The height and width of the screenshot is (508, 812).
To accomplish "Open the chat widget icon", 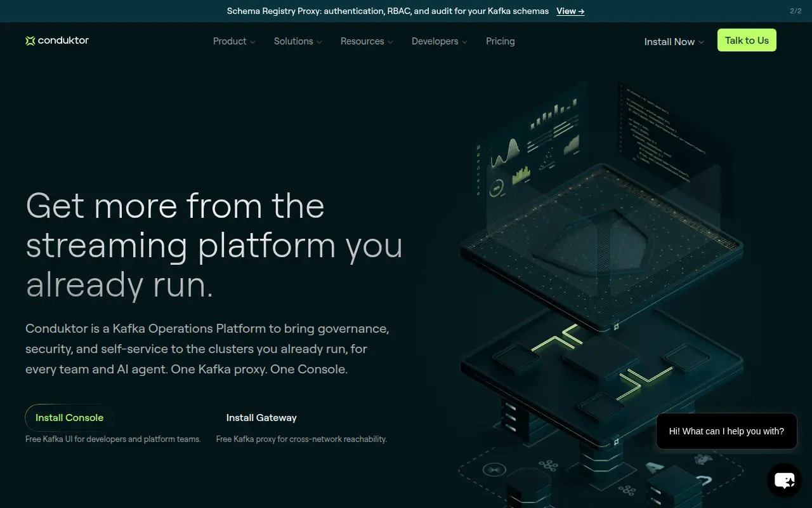I will click(785, 481).
